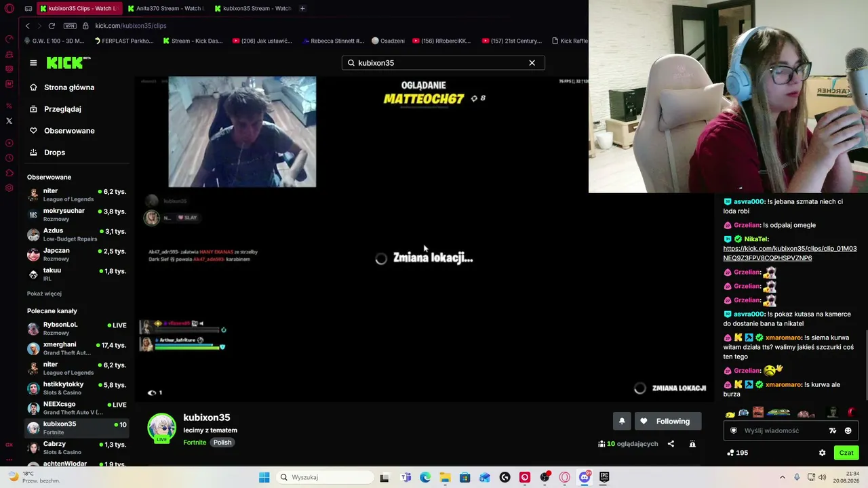Select NEEXcsgo recommended channel
Screen dimensions: 868x488
pos(77,408)
